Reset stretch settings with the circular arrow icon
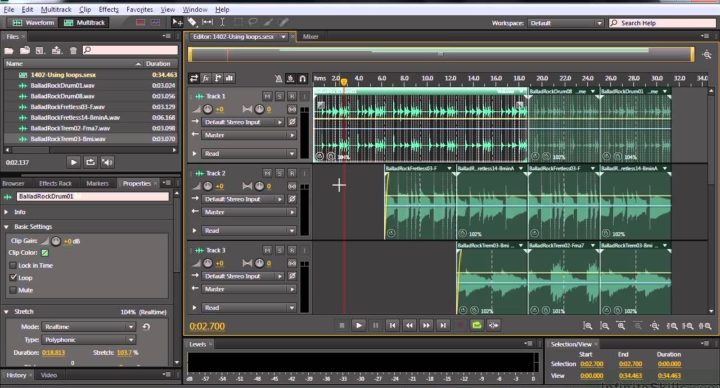The image size is (720, 388). 146,327
